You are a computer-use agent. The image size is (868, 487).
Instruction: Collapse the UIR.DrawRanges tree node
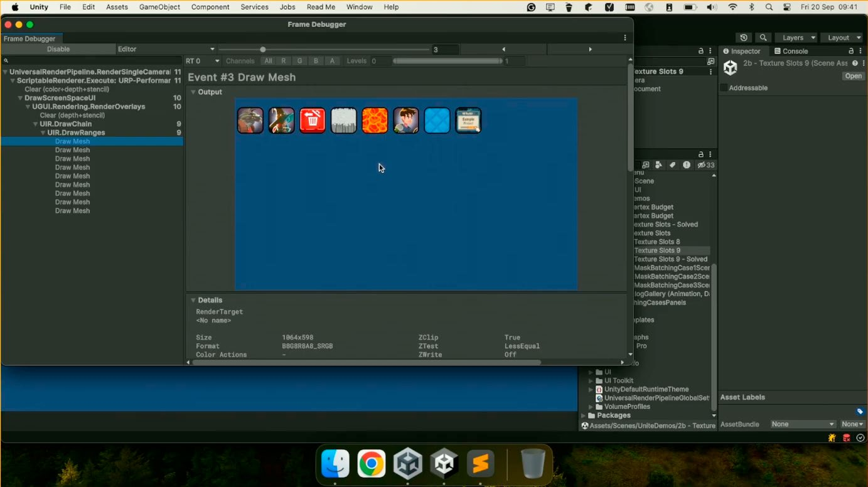point(43,133)
